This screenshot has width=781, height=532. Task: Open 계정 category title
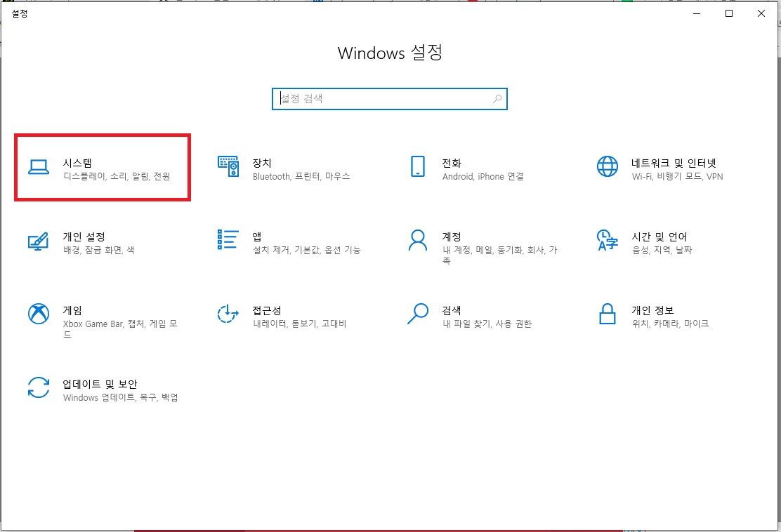pos(452,237)
